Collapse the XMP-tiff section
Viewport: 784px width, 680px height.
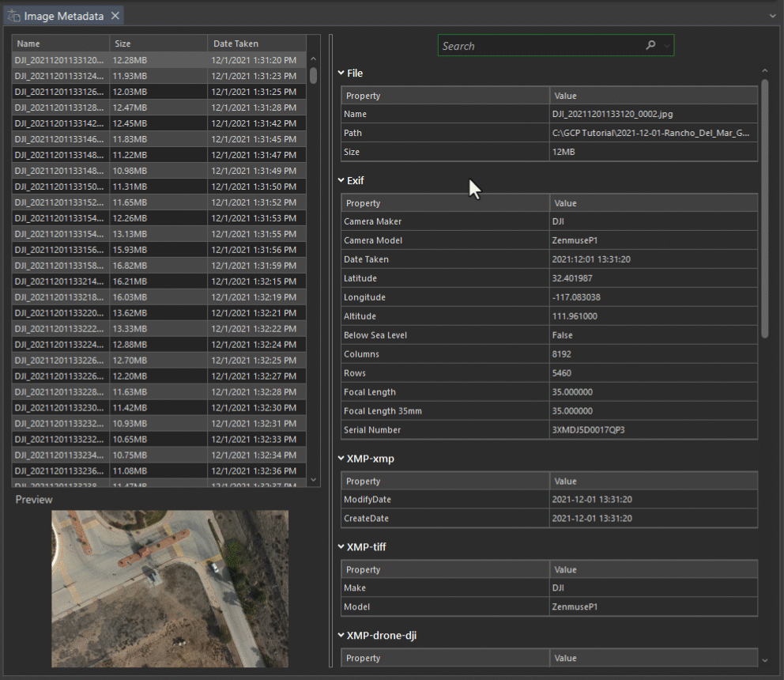click(x=341, y=547)
